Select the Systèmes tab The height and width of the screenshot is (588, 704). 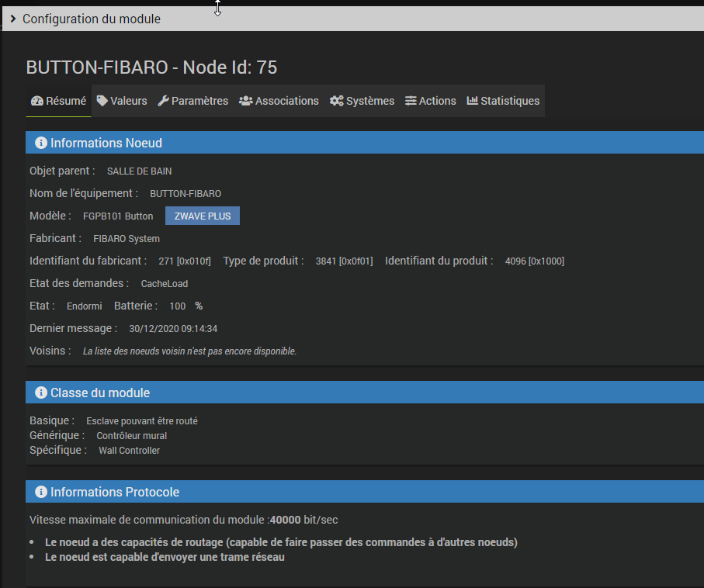(362, 101)
